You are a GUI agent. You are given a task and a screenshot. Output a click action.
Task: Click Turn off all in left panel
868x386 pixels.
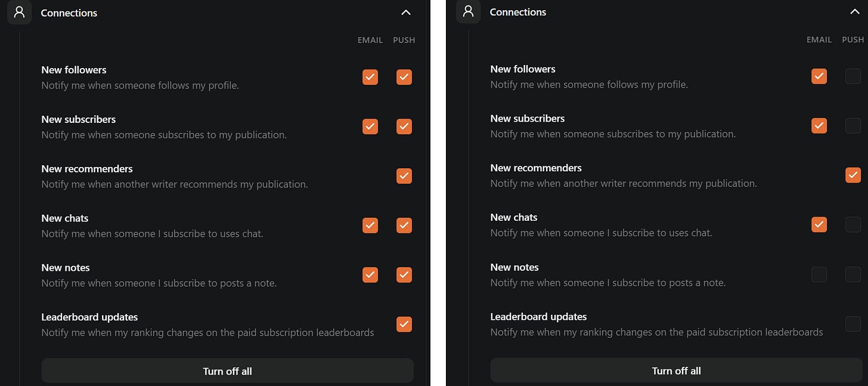tap(227, 370)
